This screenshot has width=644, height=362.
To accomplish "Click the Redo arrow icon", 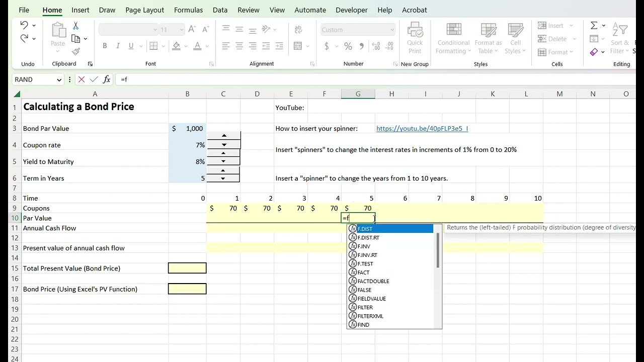I will tap(24, 38).
